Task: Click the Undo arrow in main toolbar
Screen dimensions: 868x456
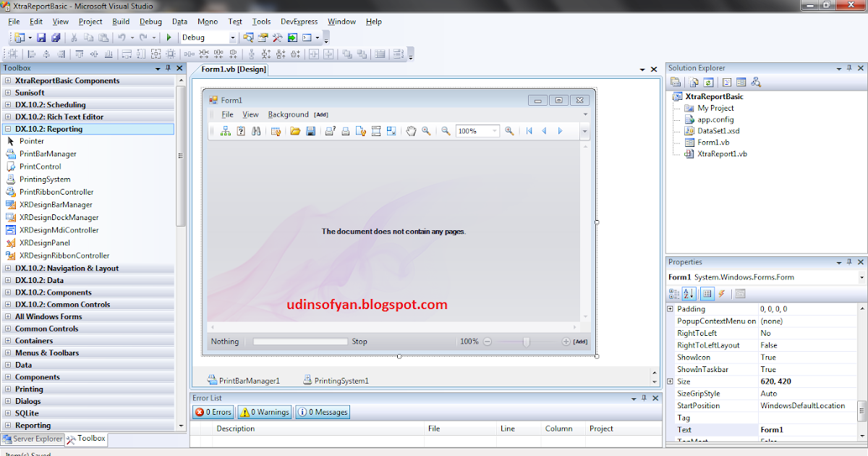Action: (122, 38)
